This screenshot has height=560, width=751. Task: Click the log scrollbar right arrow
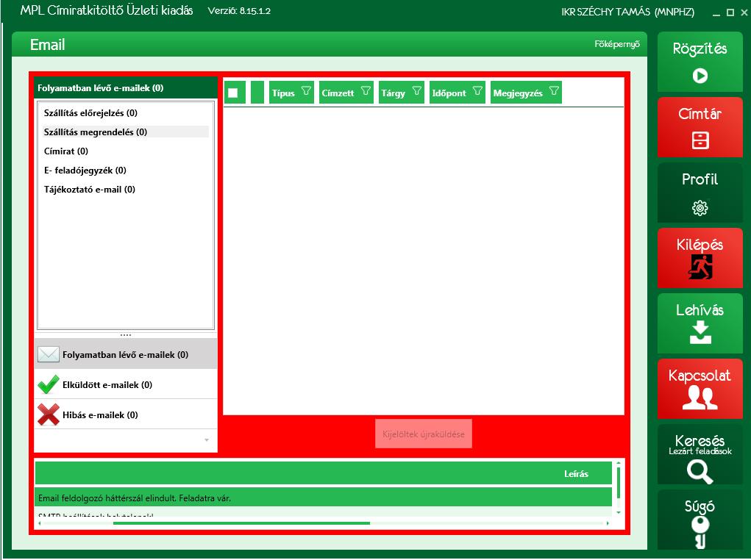coord(608,523)
